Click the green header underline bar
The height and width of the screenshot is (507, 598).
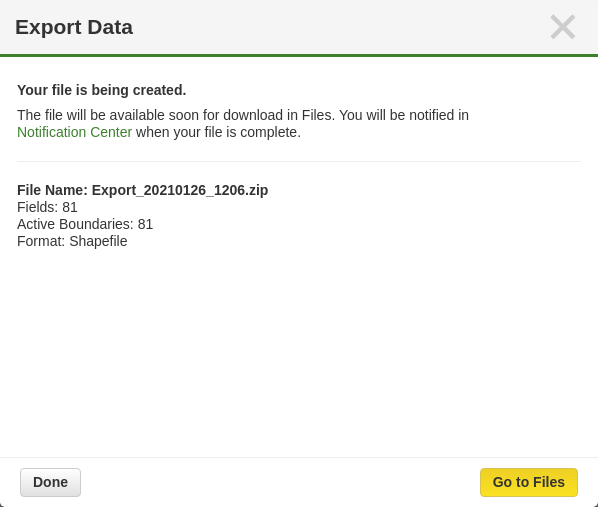(299, 55)
